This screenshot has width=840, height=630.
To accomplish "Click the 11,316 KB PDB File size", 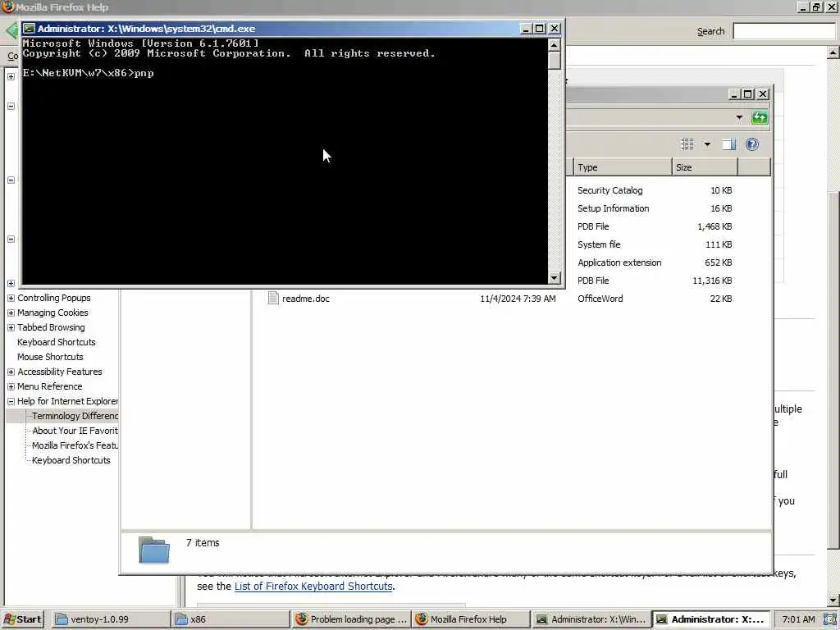I will pyautogui.click(x=712, y=281).
